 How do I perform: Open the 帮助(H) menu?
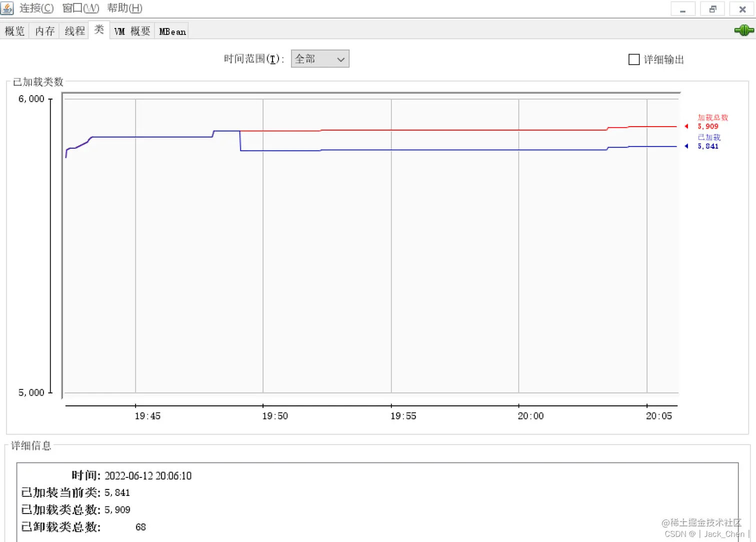pyautogui.click(x=124, y=8)
